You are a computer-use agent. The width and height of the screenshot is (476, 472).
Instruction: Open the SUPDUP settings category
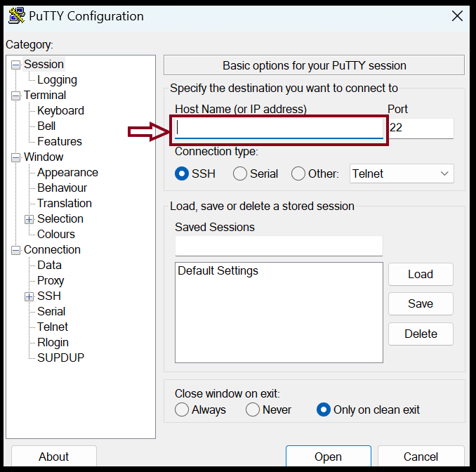pyautogui.click(x=60, y=358)
